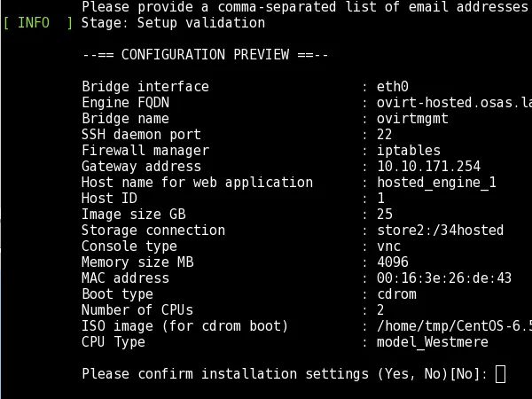Click the Boot type value cdrom
The image size is (532, 399).
tap(396, 294)
